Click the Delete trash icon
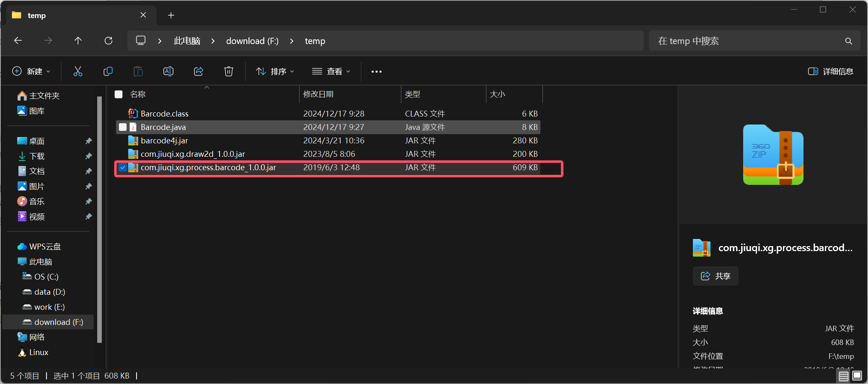Image resolution: width=868 pixels, height=384 pixels. 229,71
